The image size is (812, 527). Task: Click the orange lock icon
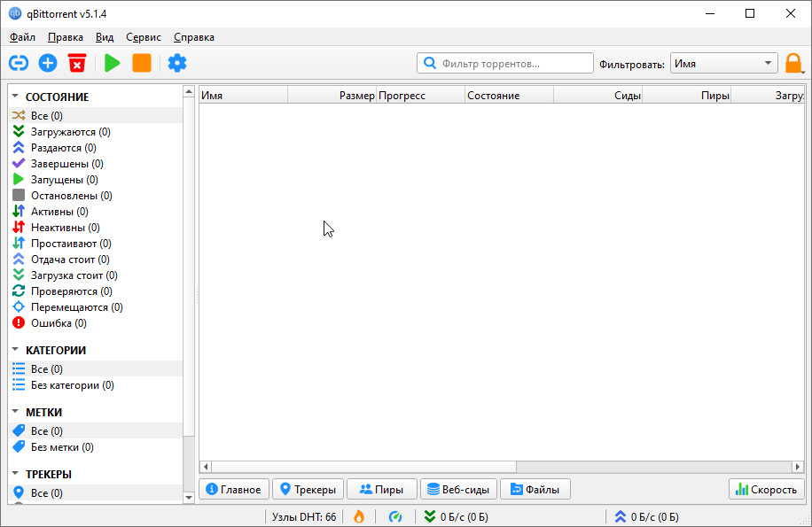point(793,64)
